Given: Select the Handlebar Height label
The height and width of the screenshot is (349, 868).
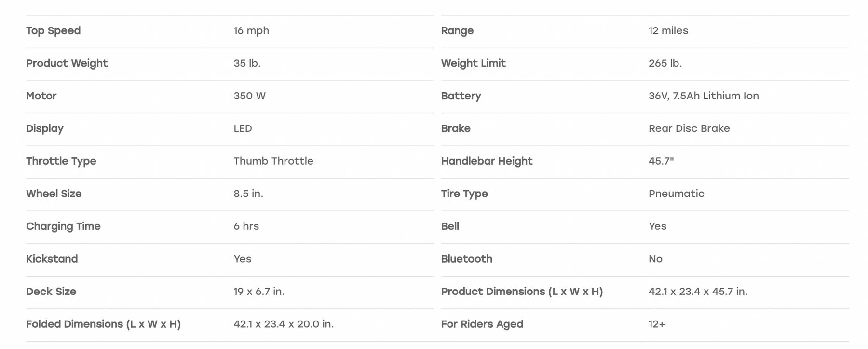Looking at the screenshot, I should (487, 161).
